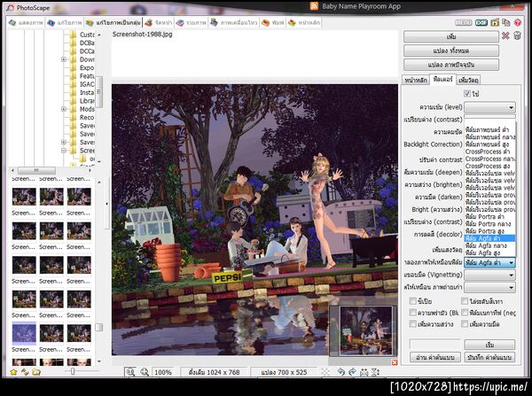Screen dimensions: 532x396
Task: Open the Combine tab (รวมภาพ)
Action: (192, 23)
